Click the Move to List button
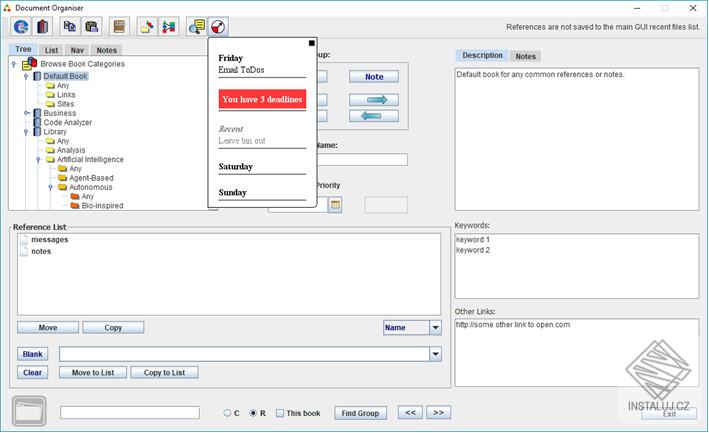This screenshot has width=709, height=433. coord(93,372)
